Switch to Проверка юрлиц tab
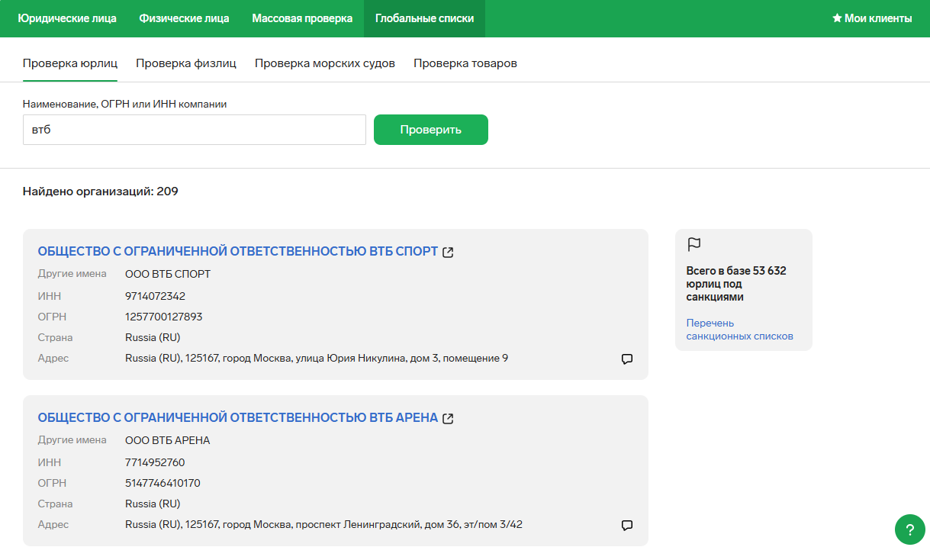 click(70, 63)
